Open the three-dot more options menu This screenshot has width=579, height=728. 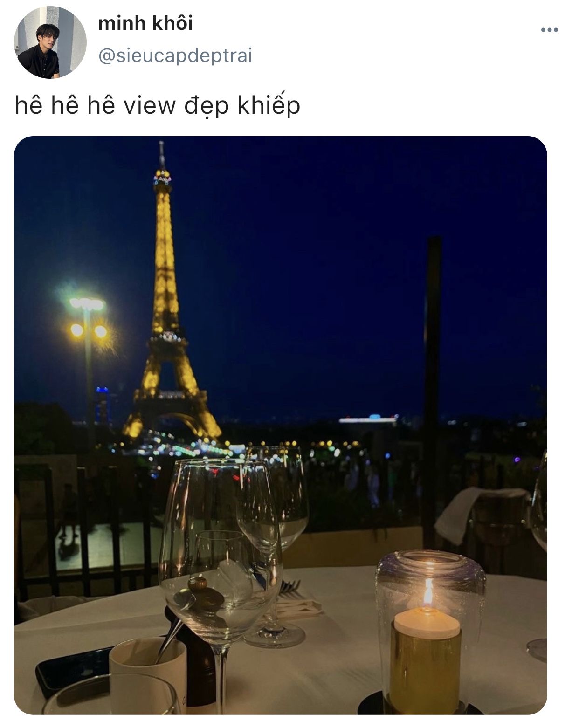point(549,30)
